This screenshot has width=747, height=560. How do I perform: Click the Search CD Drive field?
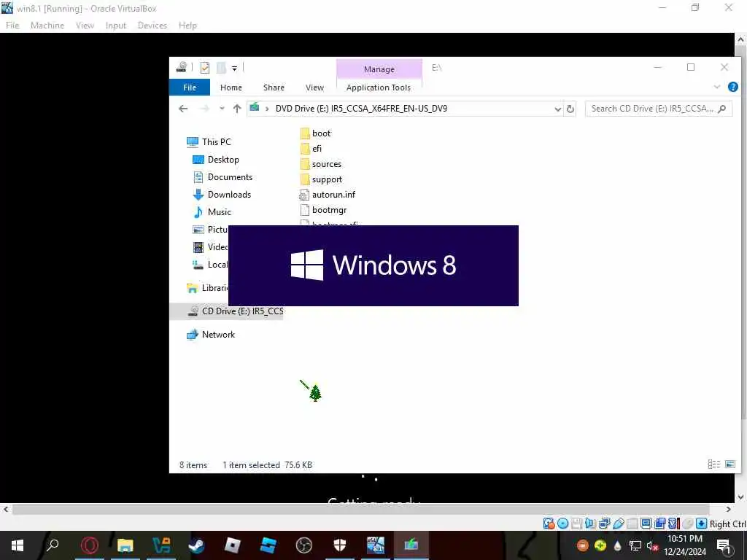[x=659, y=109]
